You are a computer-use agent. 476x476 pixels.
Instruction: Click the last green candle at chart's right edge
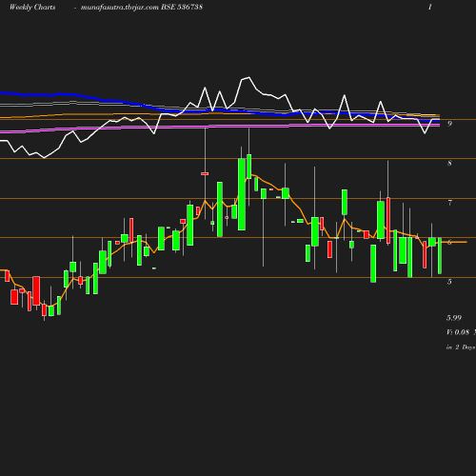coord(440,255)
